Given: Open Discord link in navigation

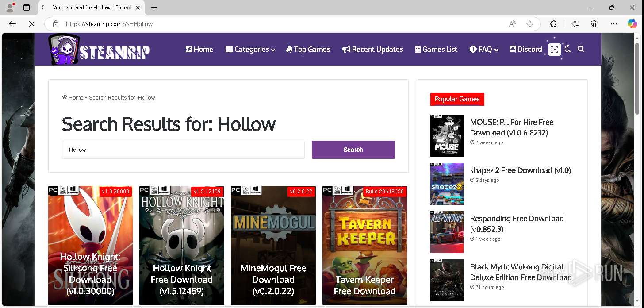Looking at the screenshot, I should (526, 49).
